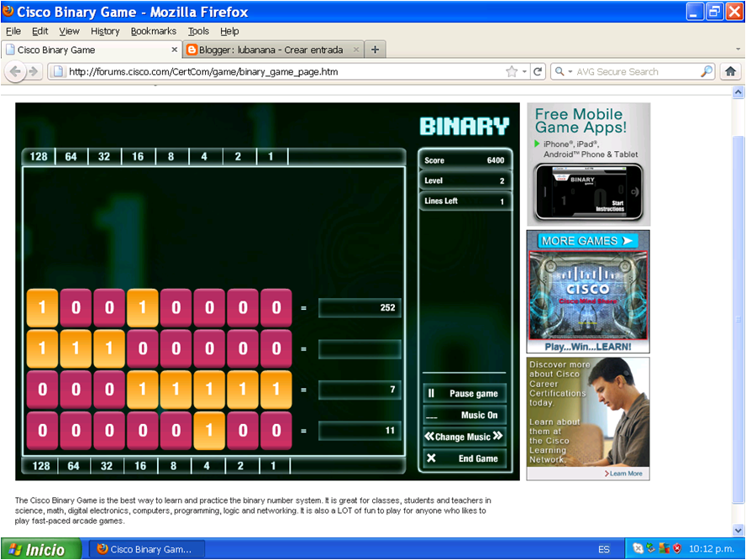Click the AVG Secure Search magnifier icon
This screenshot has width=746, height=560.
[x=707, y=71]
